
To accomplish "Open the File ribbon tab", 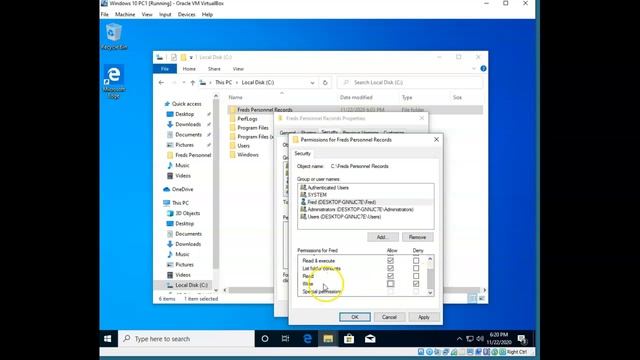I will [x=165, y=69].
